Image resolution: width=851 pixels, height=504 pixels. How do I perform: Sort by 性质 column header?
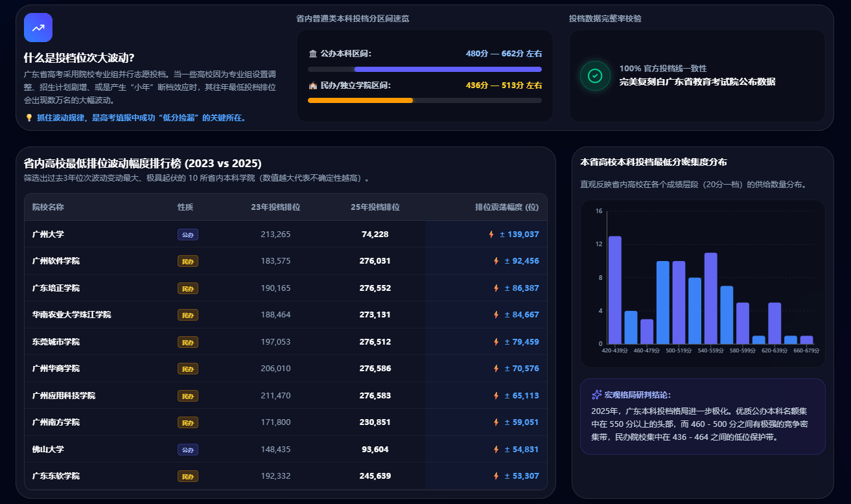(185, 207)
